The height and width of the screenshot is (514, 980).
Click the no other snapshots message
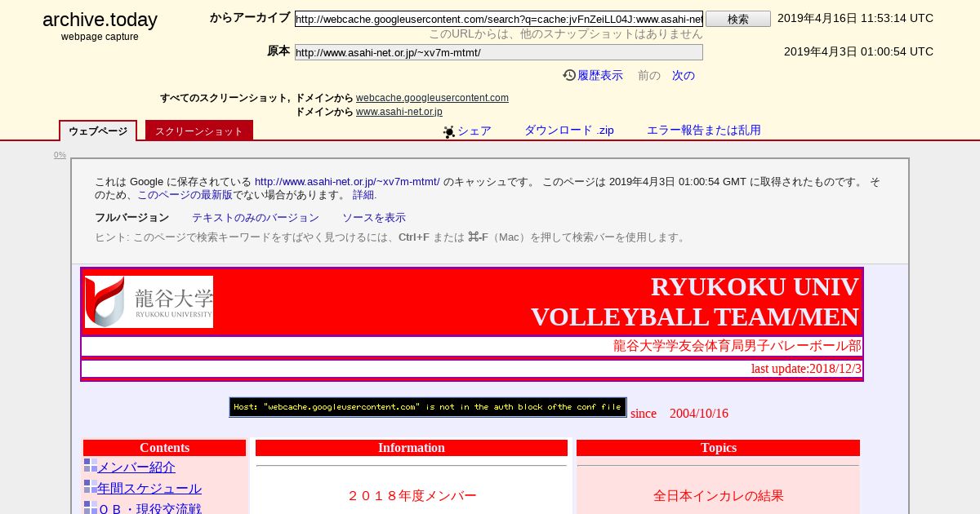pyautogui.click(x=566, y=34)
